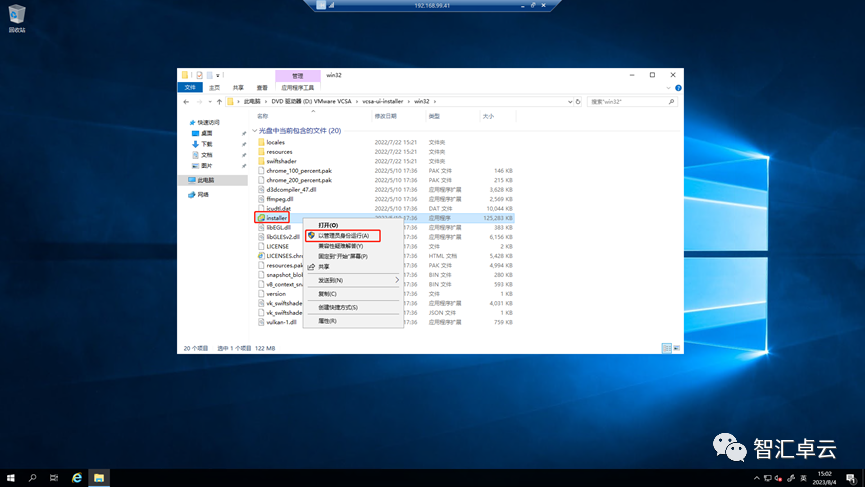The width and height of the screenshot is (865, 487).
Task: Open 属性(R) from the context menu
Action: (x=327, y=321)
